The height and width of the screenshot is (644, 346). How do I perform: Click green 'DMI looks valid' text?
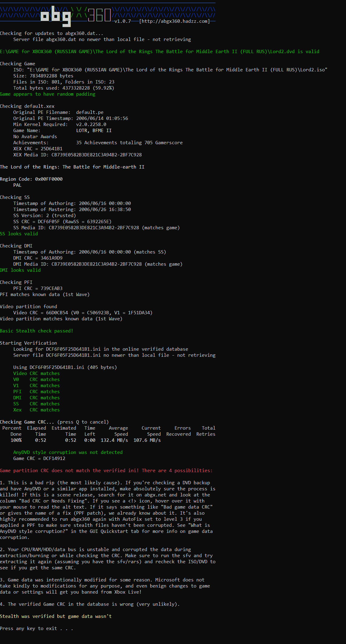click(x=20, y=270)
